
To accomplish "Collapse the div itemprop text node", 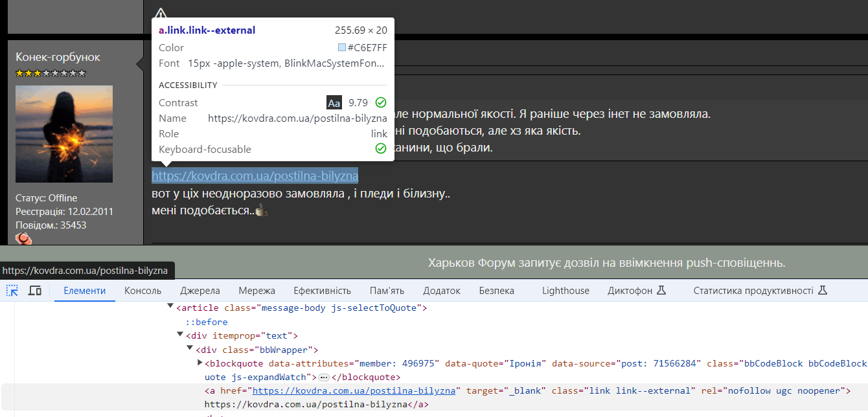I will pyautogui.click(x=180, y=334).
